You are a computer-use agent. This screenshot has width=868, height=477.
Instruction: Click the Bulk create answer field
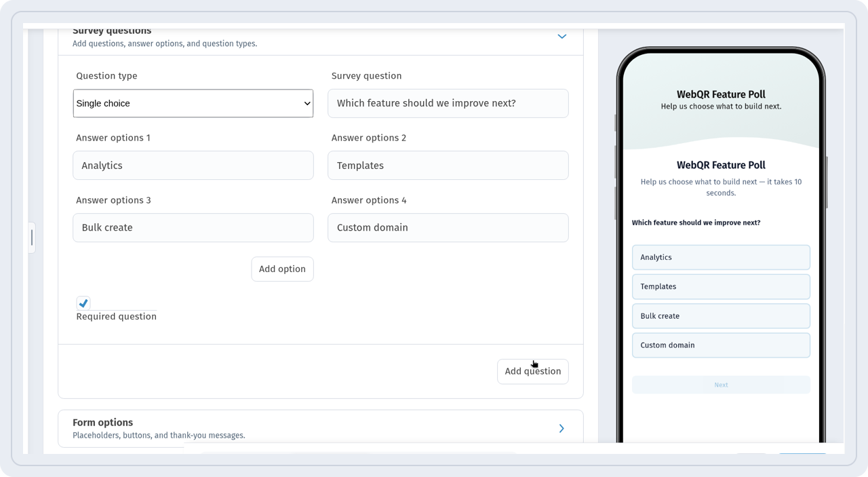click(x=193, y=228)
